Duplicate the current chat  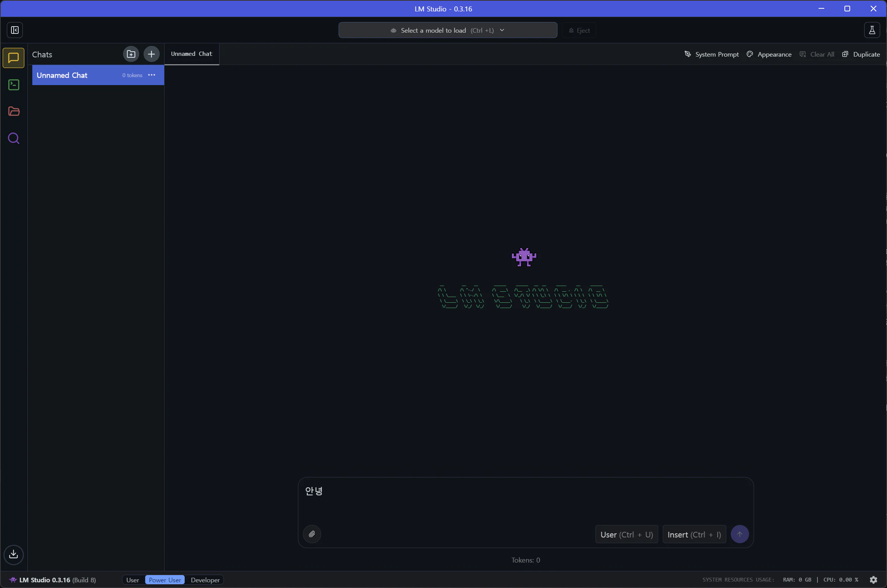click(861, 54)
